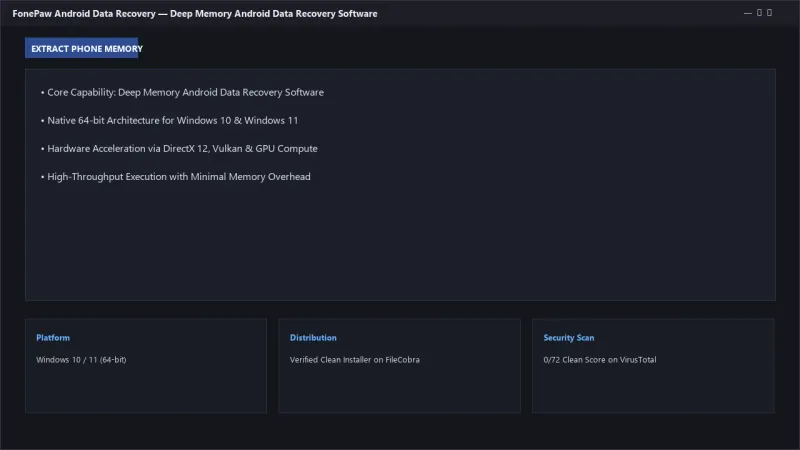The width and height of the screenshot is (800, 450).
Task: Click the Extract Phone Memory button
Action: click(82, 48)
